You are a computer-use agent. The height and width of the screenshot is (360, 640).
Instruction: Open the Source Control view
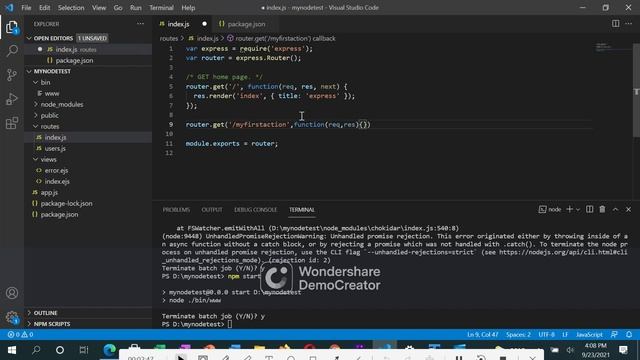(x=12, y=75)
